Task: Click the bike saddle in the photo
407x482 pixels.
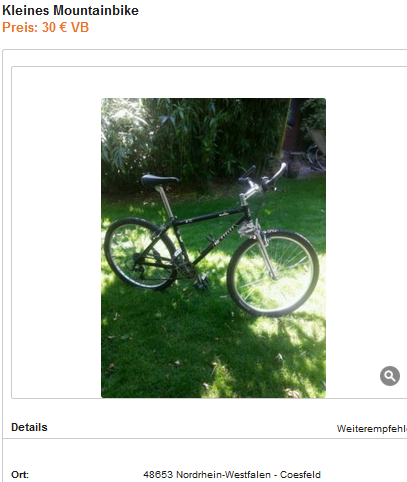Action: click(x=159, y=180)
